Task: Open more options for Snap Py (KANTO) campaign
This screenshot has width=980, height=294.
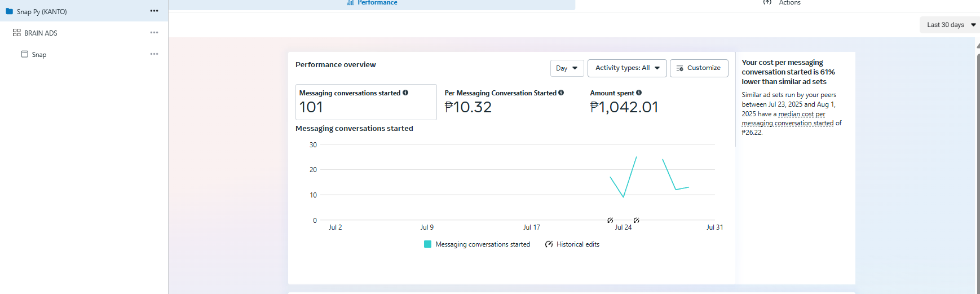Action: pyautogui.click(x=154, y=11)
